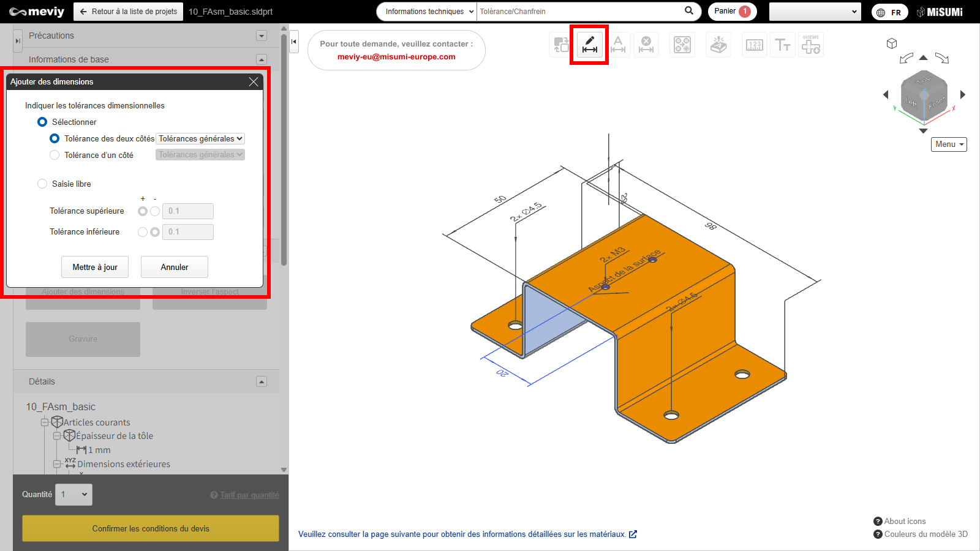Rotate view clockwise with curved arrow
The height and width of the screenshot is (551, 980).
942,58
